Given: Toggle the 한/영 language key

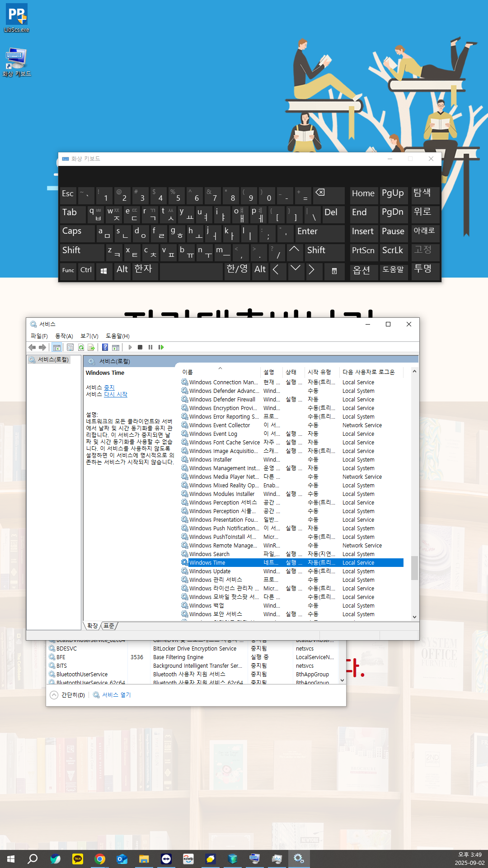Looking at the screenshot, I should coord(237,271).
